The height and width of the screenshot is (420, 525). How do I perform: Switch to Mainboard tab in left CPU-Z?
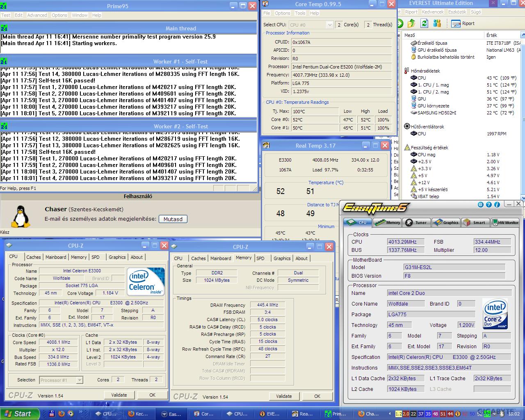pos(56,257)
